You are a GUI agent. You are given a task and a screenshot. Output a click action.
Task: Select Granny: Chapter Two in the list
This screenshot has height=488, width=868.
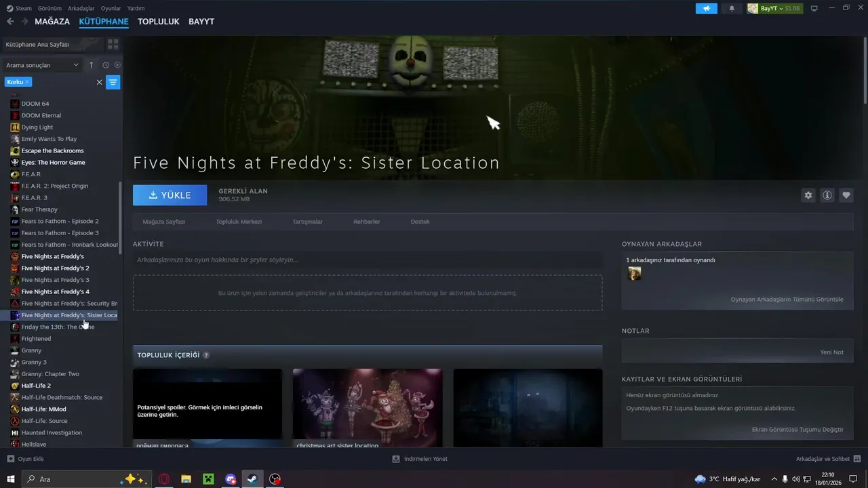tap(50, 373)
